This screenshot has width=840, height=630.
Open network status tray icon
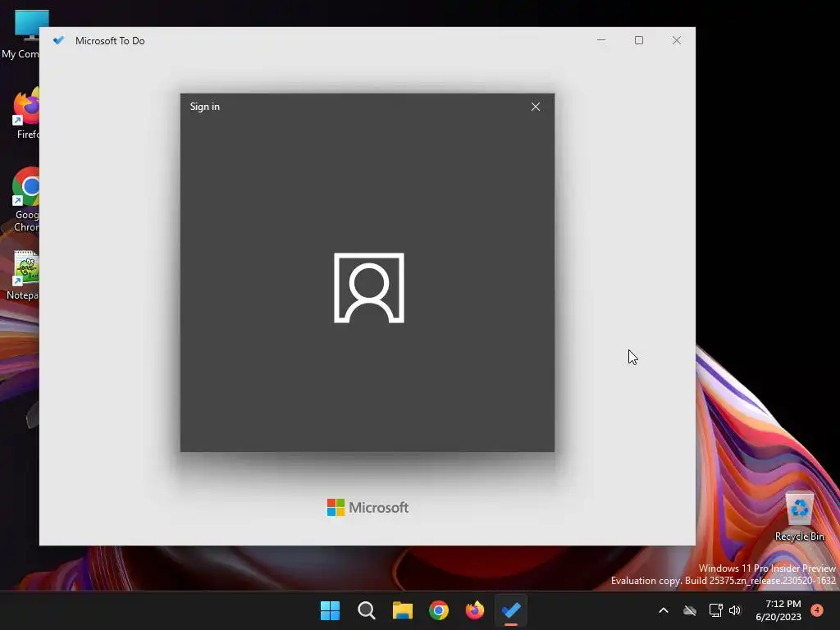click(x=715, y=610)
